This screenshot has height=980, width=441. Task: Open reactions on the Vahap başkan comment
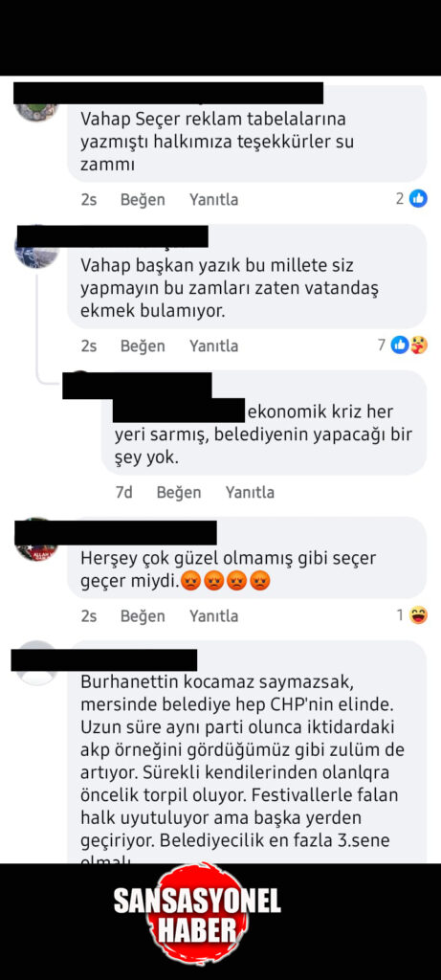pyautogui.click(x=409, y=345)
